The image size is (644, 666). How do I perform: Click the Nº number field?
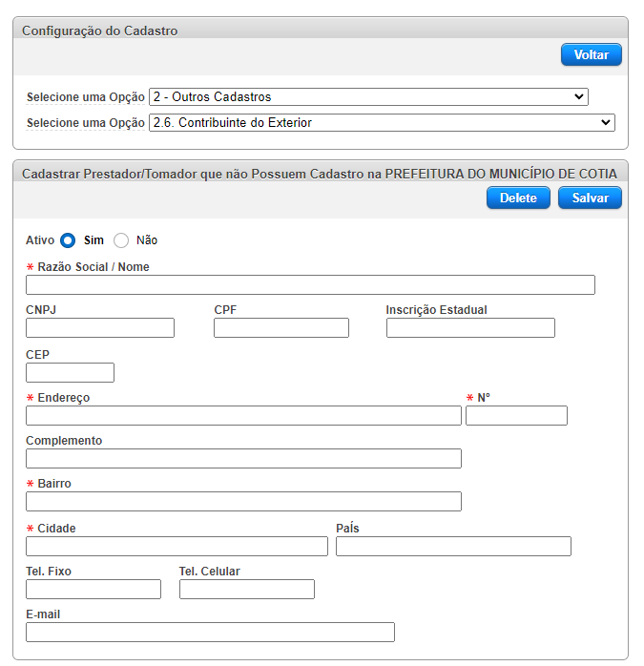pos(516,415)
